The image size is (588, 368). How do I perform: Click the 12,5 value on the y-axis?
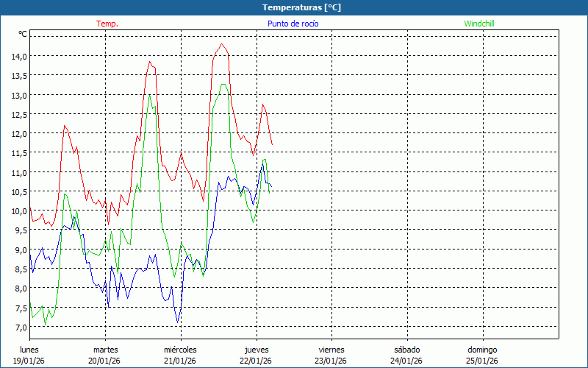18,114
